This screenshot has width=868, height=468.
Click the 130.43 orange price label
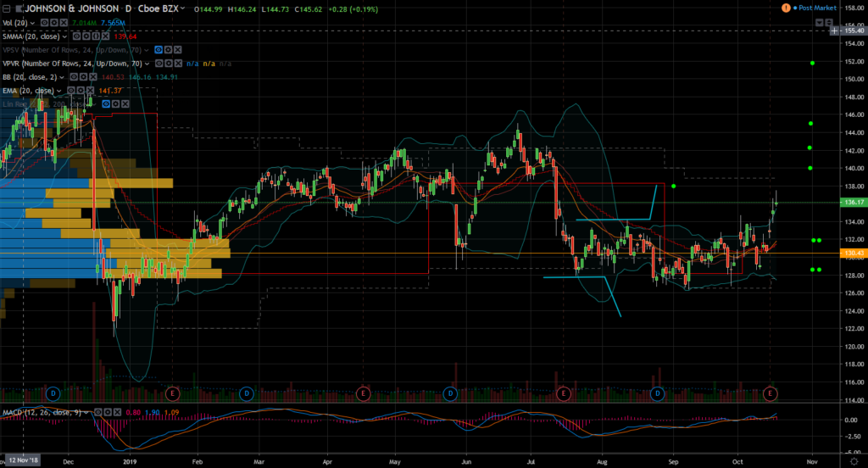854,253
